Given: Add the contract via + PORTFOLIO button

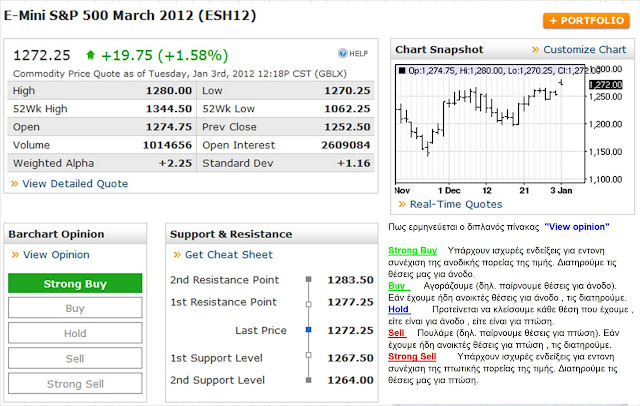Looking at the screenshot, I should point(586,20).
